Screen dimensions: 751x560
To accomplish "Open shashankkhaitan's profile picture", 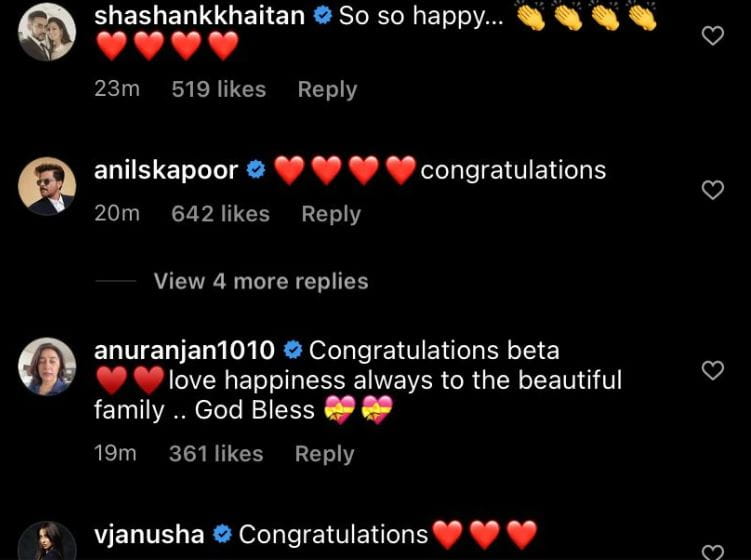I will pyautogui.click(x=47, y=32).
